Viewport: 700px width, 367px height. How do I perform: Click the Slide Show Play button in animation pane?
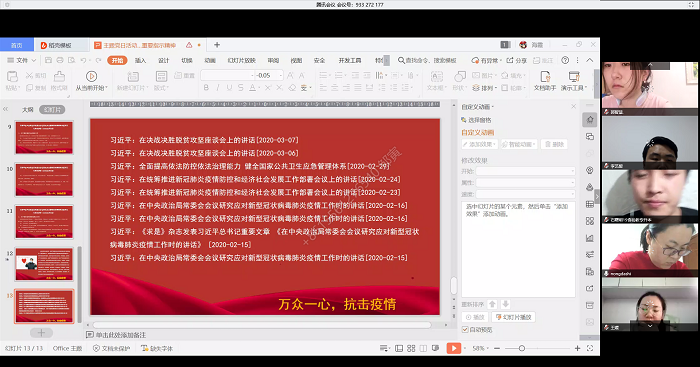(x=513, y=317)
